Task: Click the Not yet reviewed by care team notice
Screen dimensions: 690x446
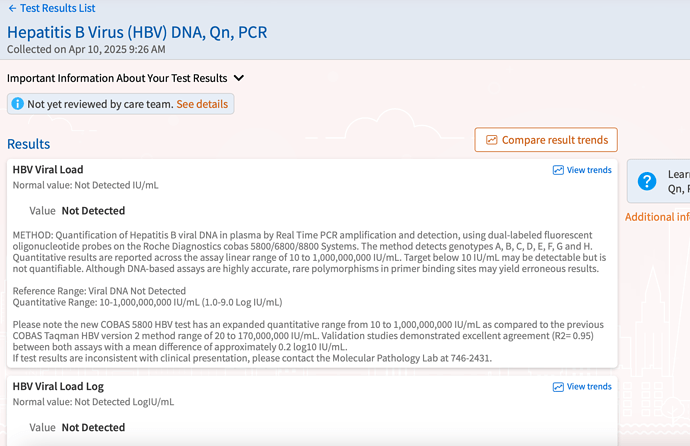Action: point(121,104)
